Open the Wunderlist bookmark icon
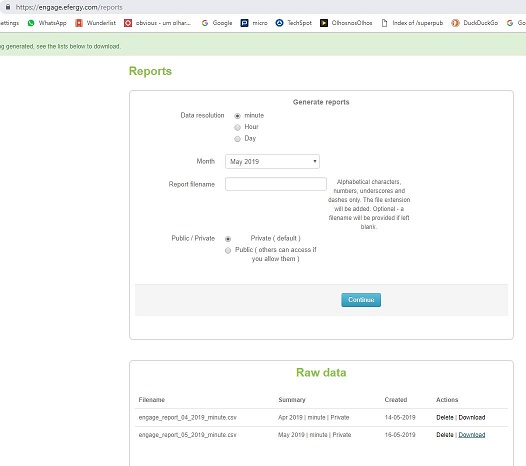526x466 pixels. coord(79,23)
